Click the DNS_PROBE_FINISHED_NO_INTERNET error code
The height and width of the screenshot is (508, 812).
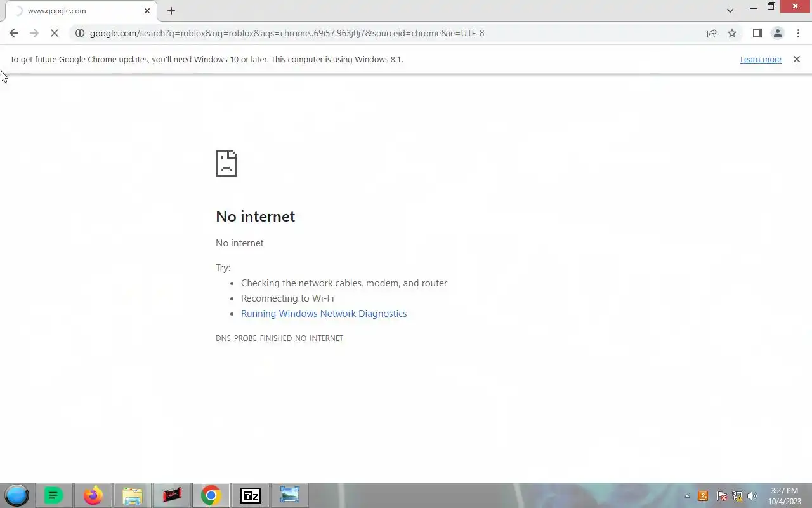click(279, 338)
